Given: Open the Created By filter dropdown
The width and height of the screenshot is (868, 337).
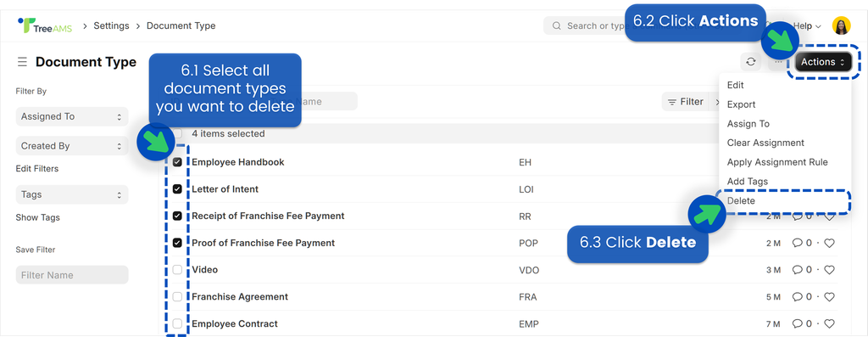Looking at the screenshot, I should (72, 146).
